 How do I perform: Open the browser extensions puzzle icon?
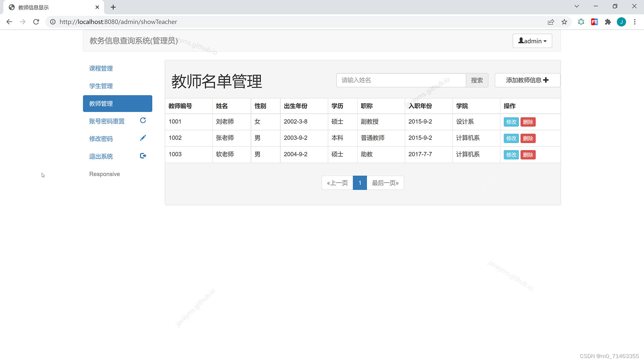608,22
